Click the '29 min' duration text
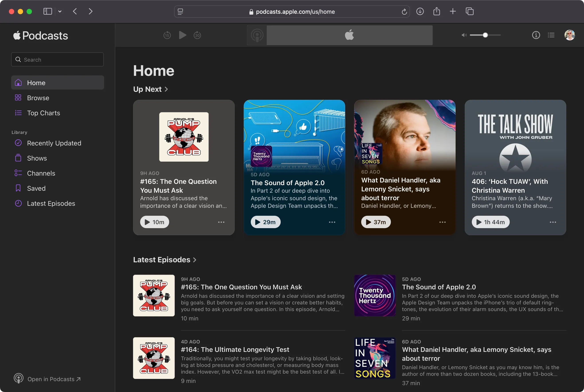 coord(411,318)
